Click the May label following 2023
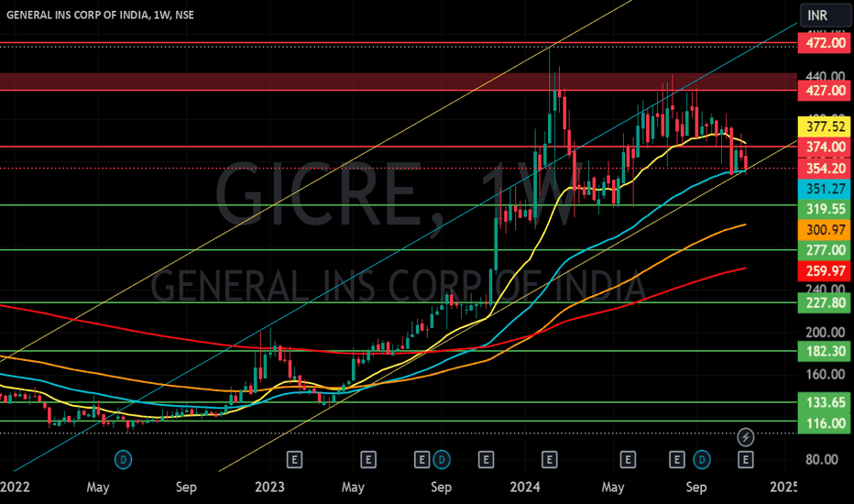The height and width of the screenshot is (504, 854). [x=353, y=488]
